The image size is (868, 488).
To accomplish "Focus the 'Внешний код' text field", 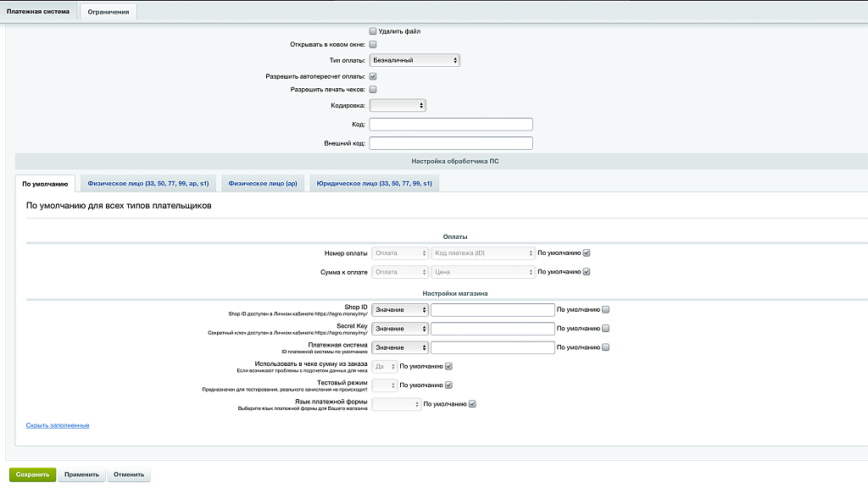I will pyautogui.click(x=451, y=143).
